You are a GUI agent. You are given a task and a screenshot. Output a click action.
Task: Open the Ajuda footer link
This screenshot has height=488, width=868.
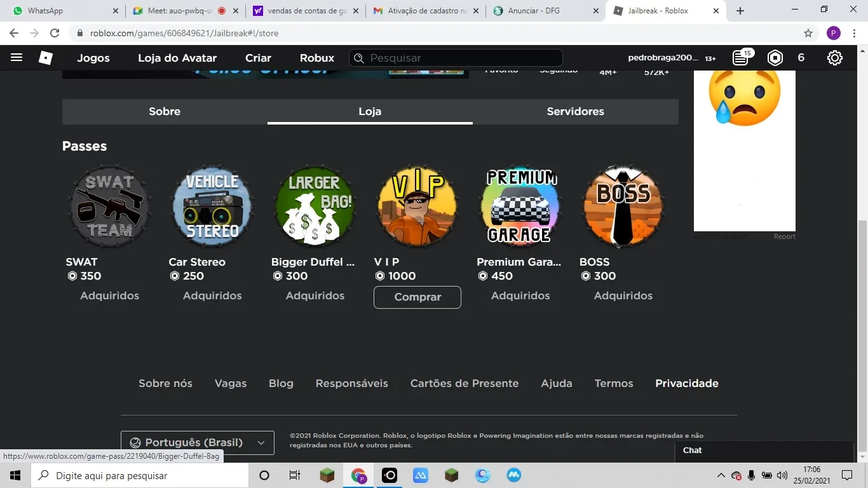click(557, 383)
